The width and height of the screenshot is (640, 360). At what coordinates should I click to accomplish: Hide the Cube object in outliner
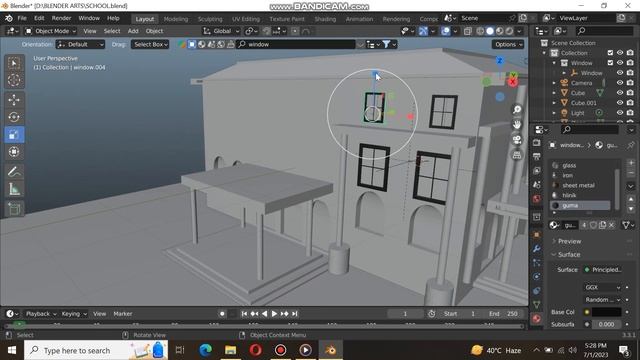click(x=620, y=93)
